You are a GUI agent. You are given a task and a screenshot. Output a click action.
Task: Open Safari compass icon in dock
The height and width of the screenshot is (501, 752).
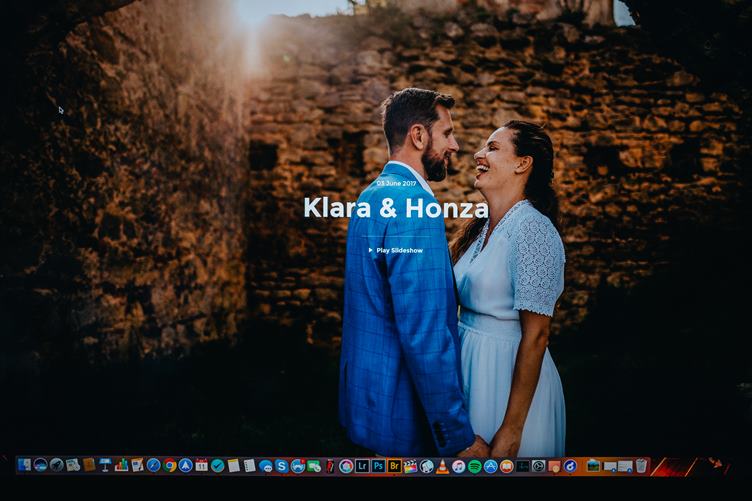coord(153,465)
